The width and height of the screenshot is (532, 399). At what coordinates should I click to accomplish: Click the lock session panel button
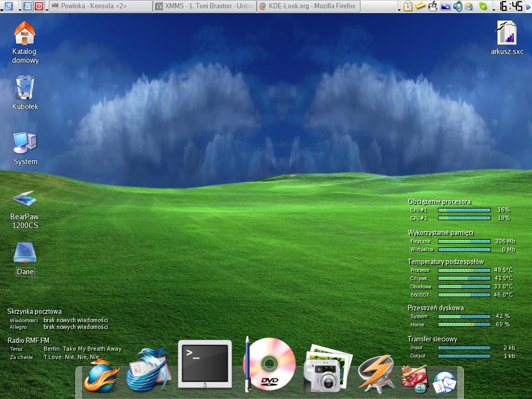[x=28, y=6]
